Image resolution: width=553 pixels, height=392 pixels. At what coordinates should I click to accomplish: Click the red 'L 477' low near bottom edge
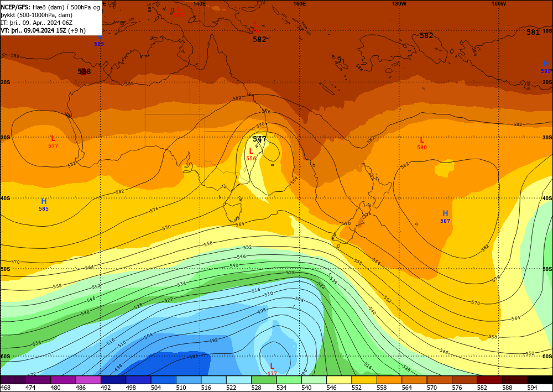click(272, 369)
